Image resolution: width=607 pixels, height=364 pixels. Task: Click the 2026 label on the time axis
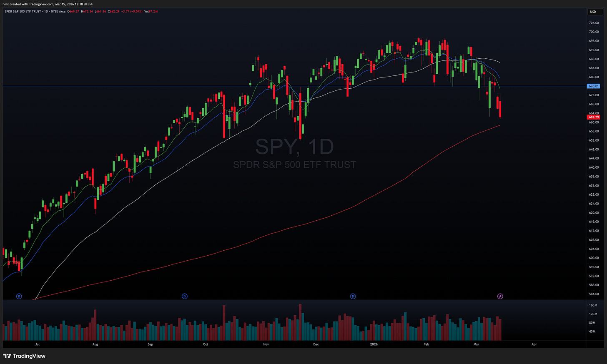374,344
